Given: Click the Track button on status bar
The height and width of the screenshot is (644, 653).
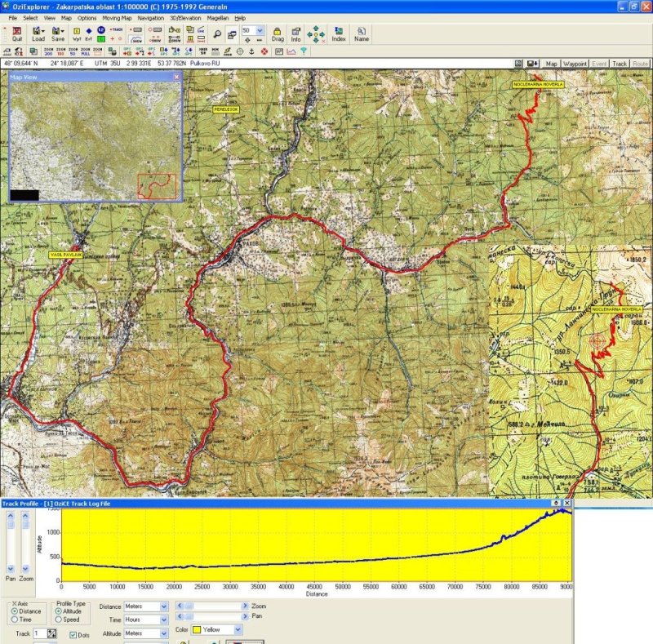Looking at the screenshot, I should (x=620, y=63).
